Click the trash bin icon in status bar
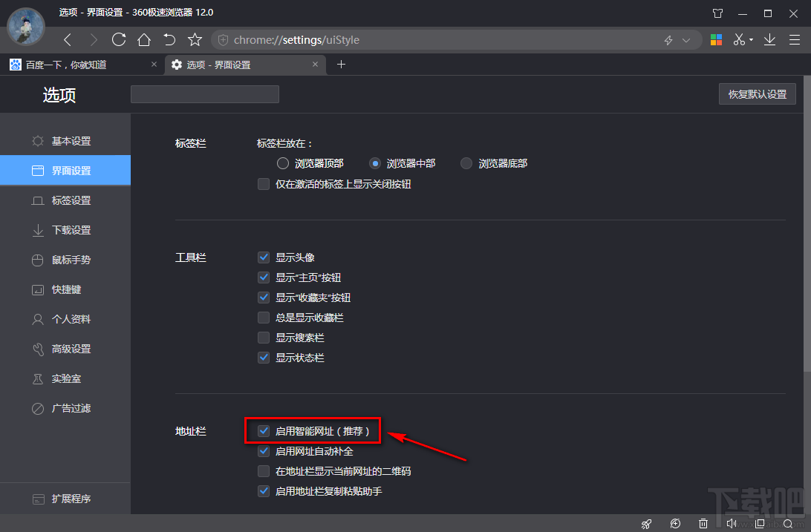Image resolution: width=811 pixels, height=532 pixels. 703,524
